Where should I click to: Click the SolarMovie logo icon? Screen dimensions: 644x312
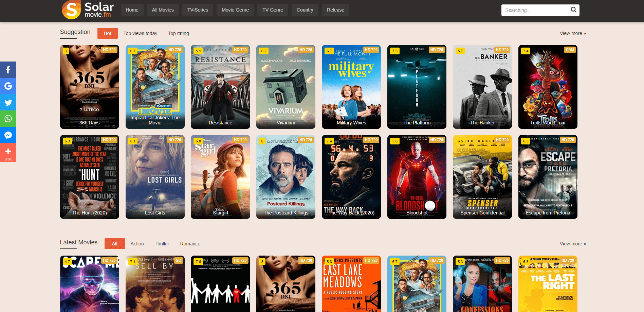pyautogui.click(x=71, y=10)
